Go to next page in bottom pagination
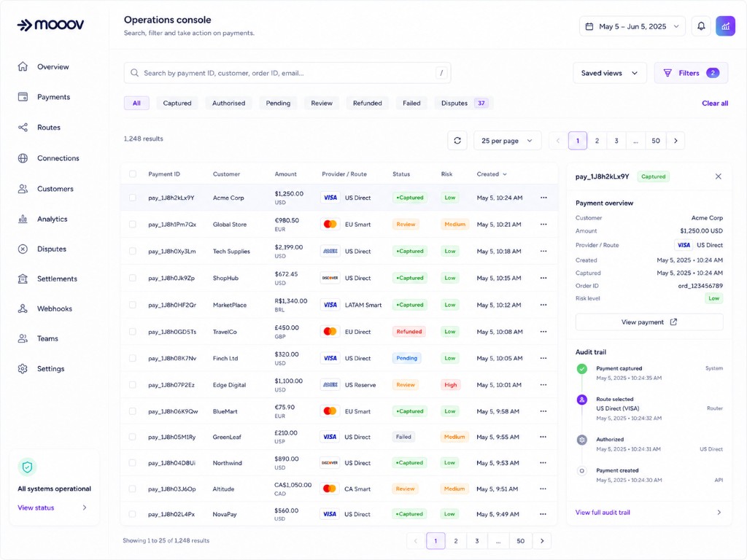This screenshot has height=560, width=747. click(x=542, y=541)
